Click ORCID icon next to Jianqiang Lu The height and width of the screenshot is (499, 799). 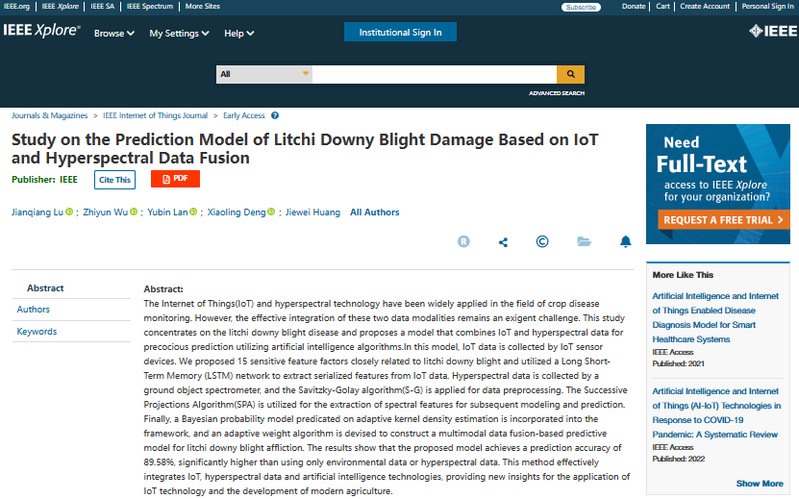70,212
